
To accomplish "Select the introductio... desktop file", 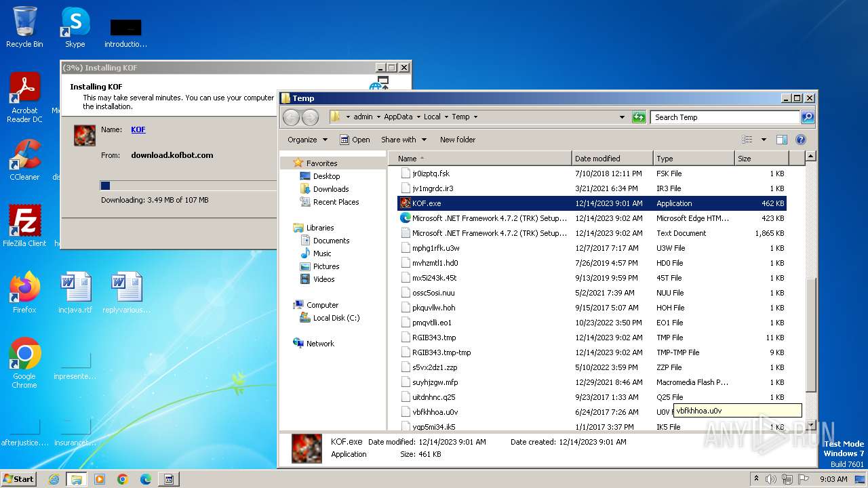I will click(126, 33).
